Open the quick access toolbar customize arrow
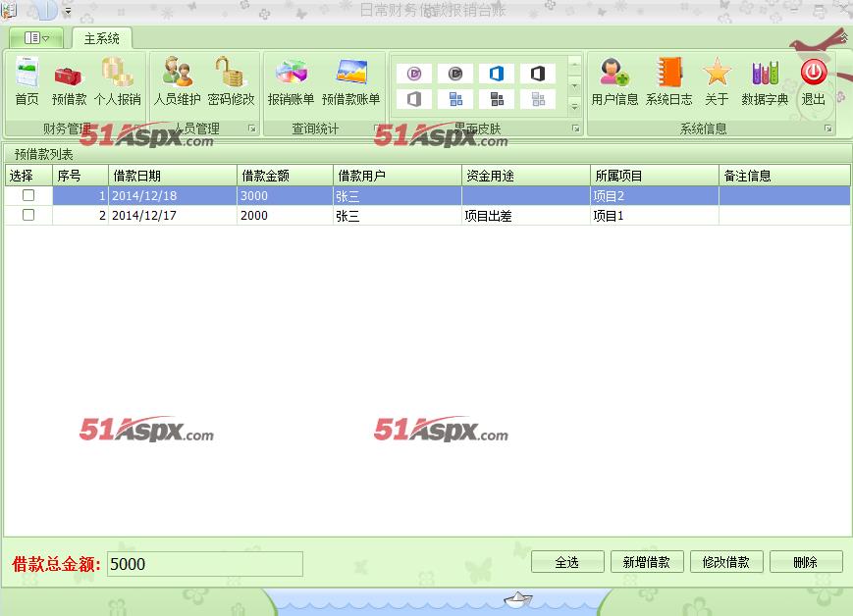The image size is (853, 616). [x=68, y=11]
